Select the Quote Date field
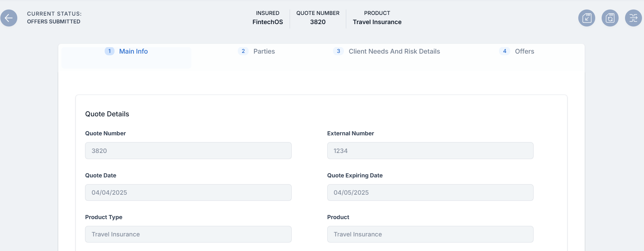This screenshot has width=644, height=251. click(x=188, y=193)
